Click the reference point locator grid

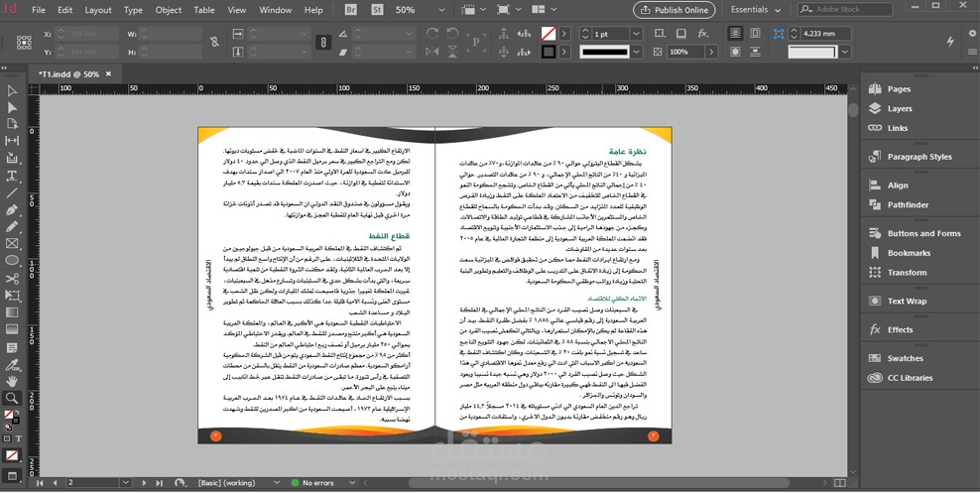coord(24,42)
